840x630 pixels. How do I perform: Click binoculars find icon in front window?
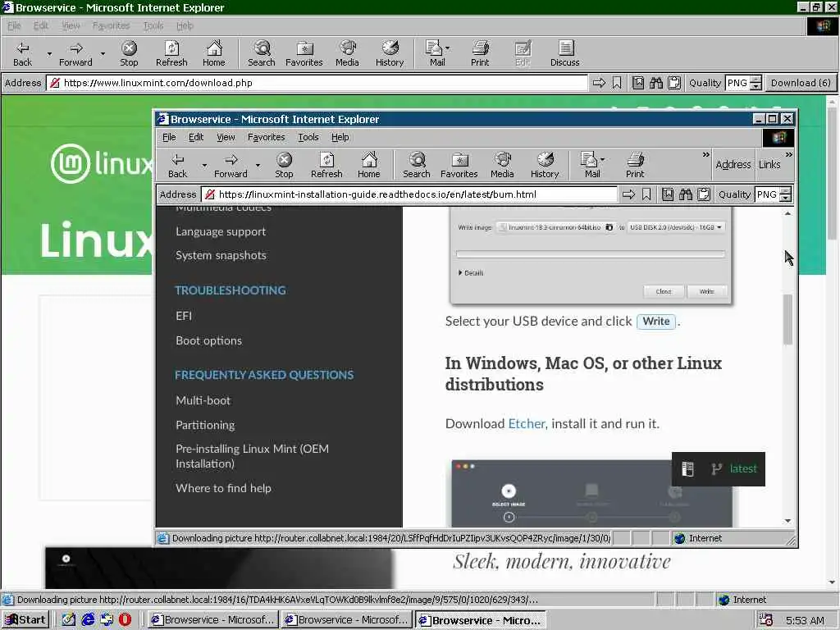click(x=685, y=194)
